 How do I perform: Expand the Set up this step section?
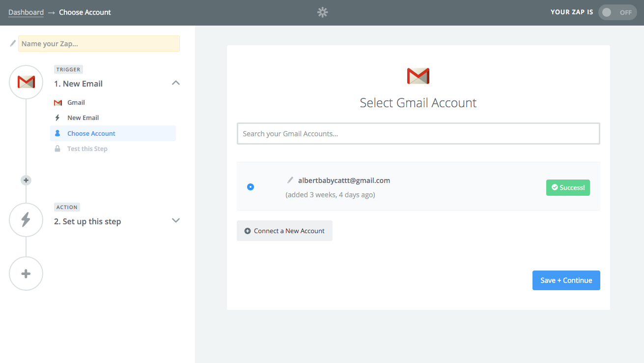[176, 220]
